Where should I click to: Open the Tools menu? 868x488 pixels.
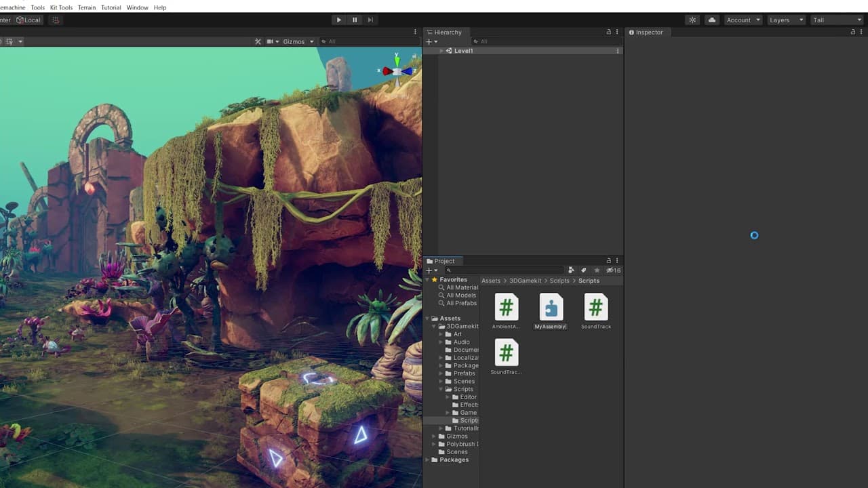[37, 7]
